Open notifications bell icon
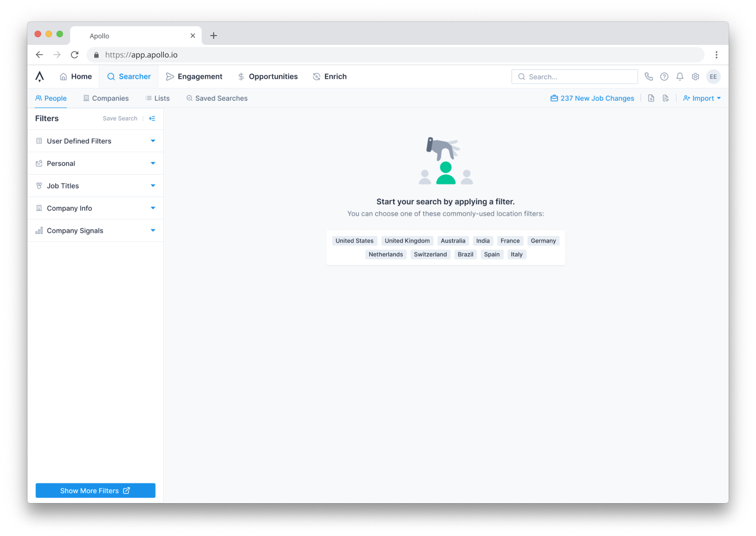The image size is (756, 536). tap(680, 77)
